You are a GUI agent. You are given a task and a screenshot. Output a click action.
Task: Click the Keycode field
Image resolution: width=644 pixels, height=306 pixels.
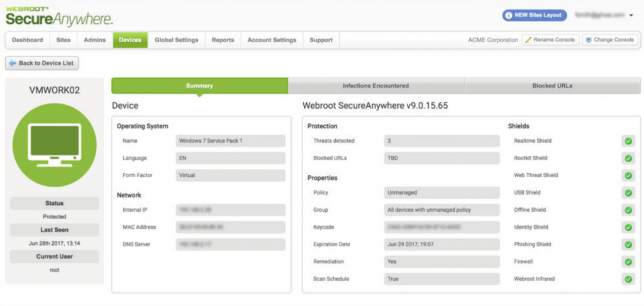pos(442,227)
